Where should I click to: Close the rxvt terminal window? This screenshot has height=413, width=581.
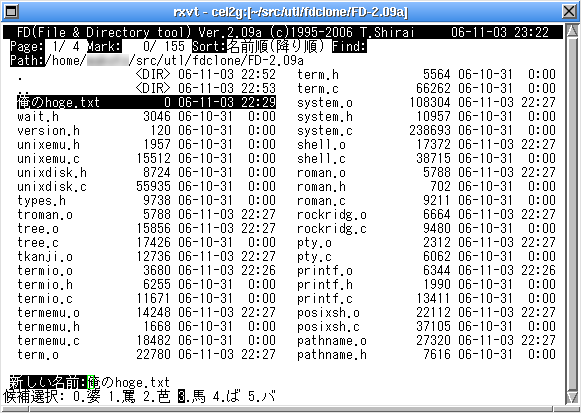pos(570,11)
